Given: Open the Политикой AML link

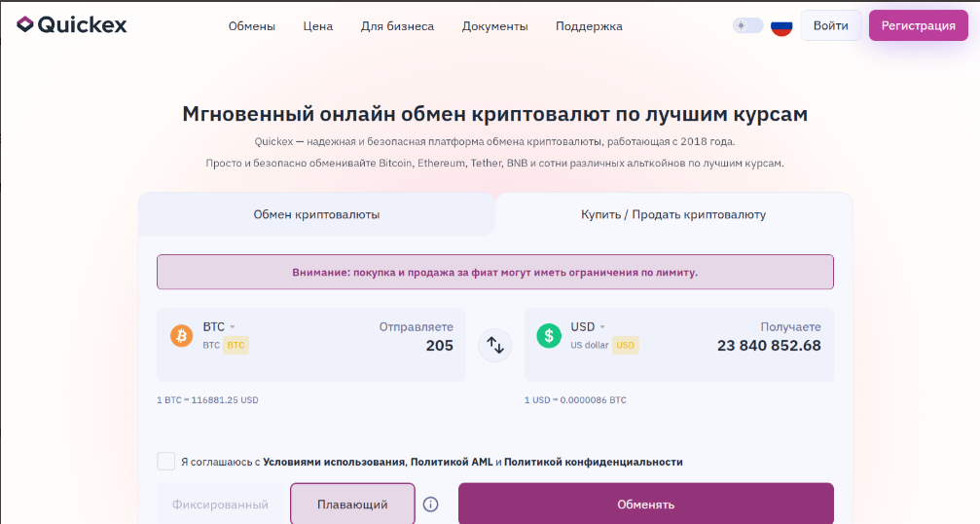Looking at the screenshot, I should (x=452, y=462).
